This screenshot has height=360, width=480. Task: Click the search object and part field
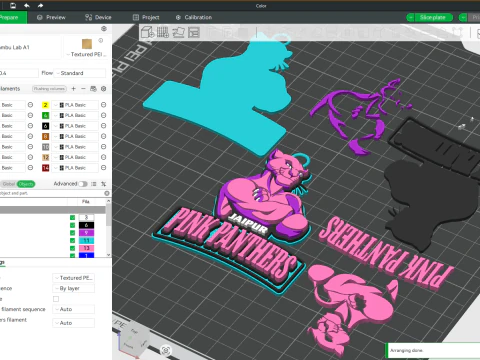click(52, 193)
